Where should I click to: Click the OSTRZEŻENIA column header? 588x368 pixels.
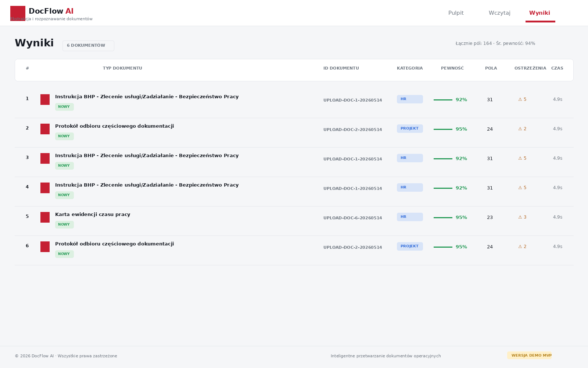530,68
